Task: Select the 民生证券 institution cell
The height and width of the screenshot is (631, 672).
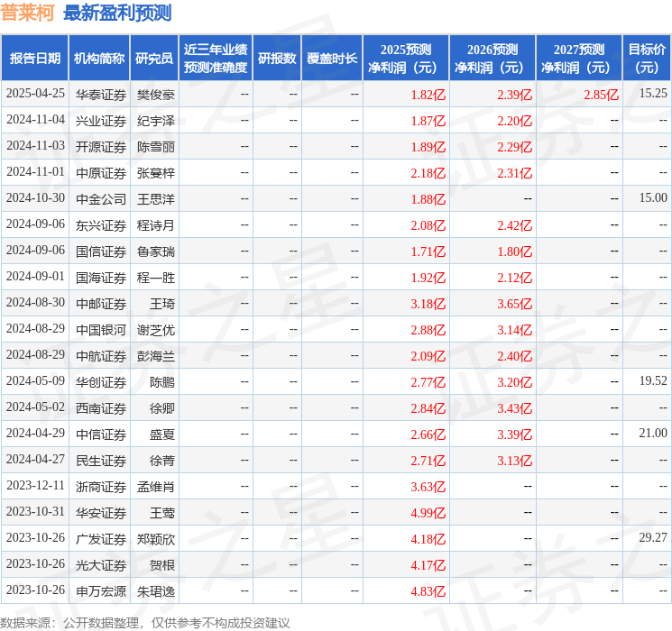Action: coord(101,461)
